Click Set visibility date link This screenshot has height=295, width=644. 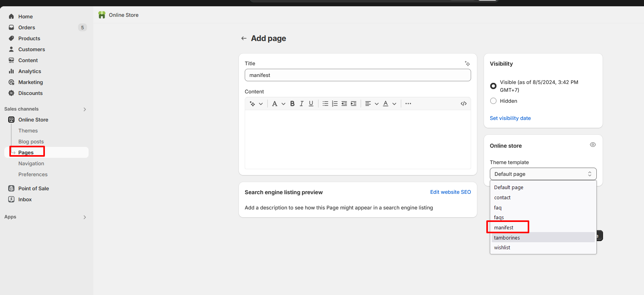[510, 118]
